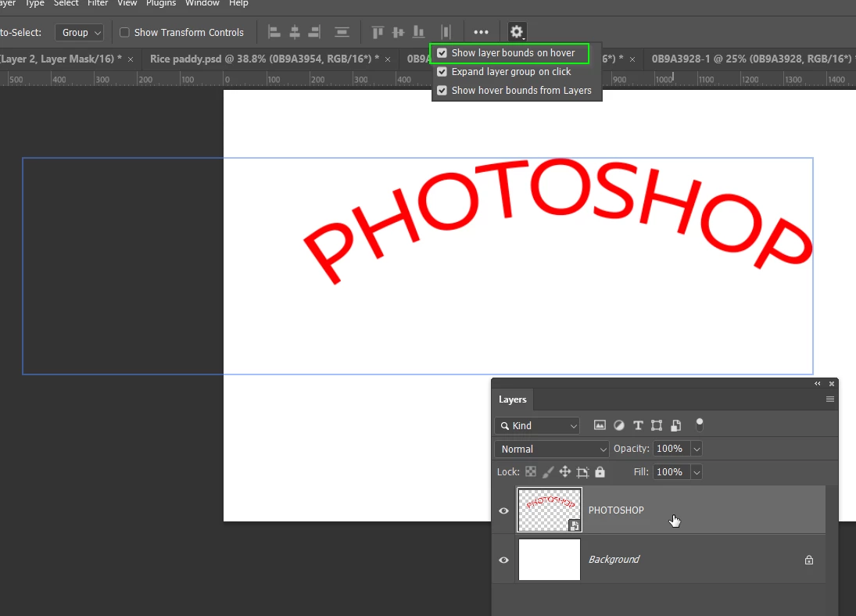Toggle layer filtering switch on/off
Image resolution: width=856 pixels, height=616 pixels.
pyautogui.click(x=700, y=424)
